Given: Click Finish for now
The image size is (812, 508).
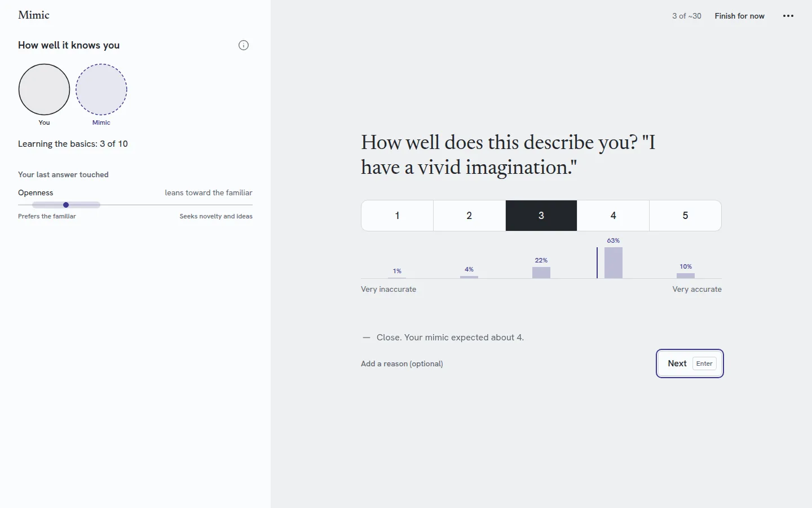Looking at the screenshot, I should coord(739,16).
